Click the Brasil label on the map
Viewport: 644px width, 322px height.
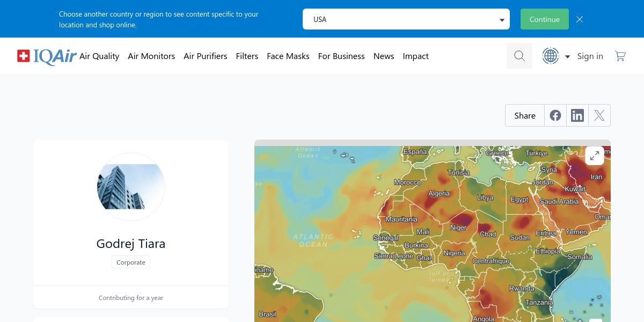point(267,314)
